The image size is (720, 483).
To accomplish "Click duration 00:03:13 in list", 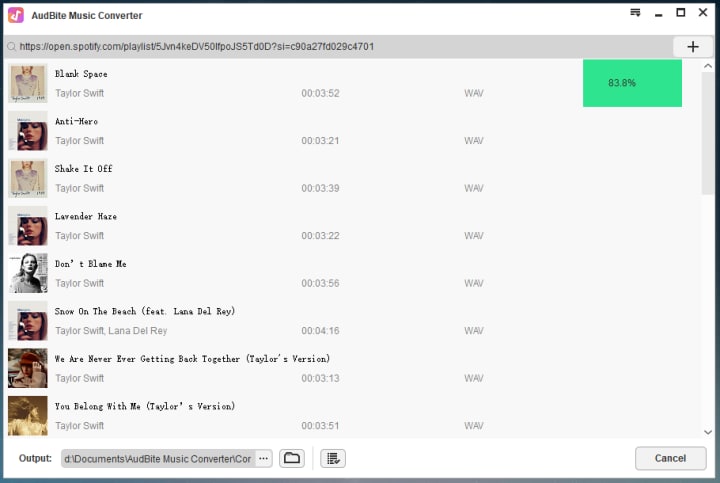I will point(320,378).
